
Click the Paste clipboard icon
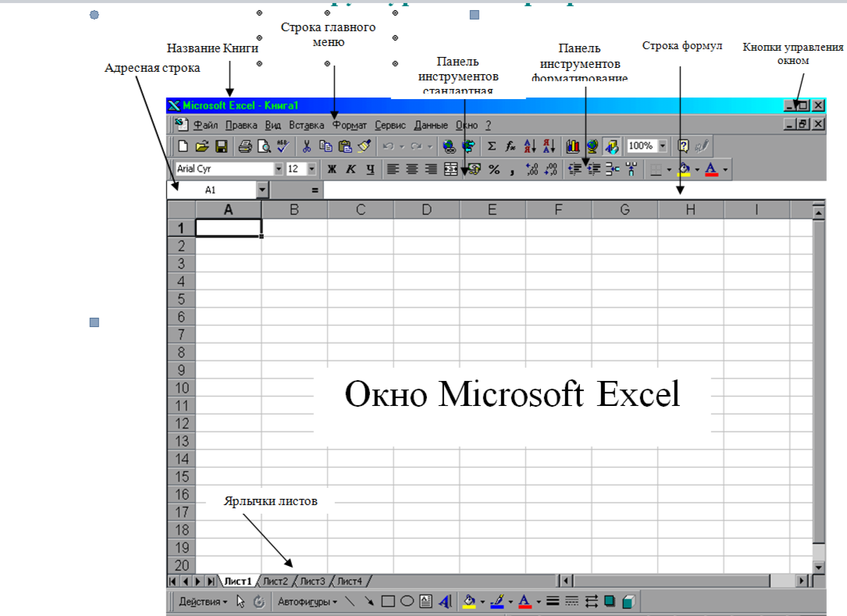pyautogui.click(x=344, y=146)
